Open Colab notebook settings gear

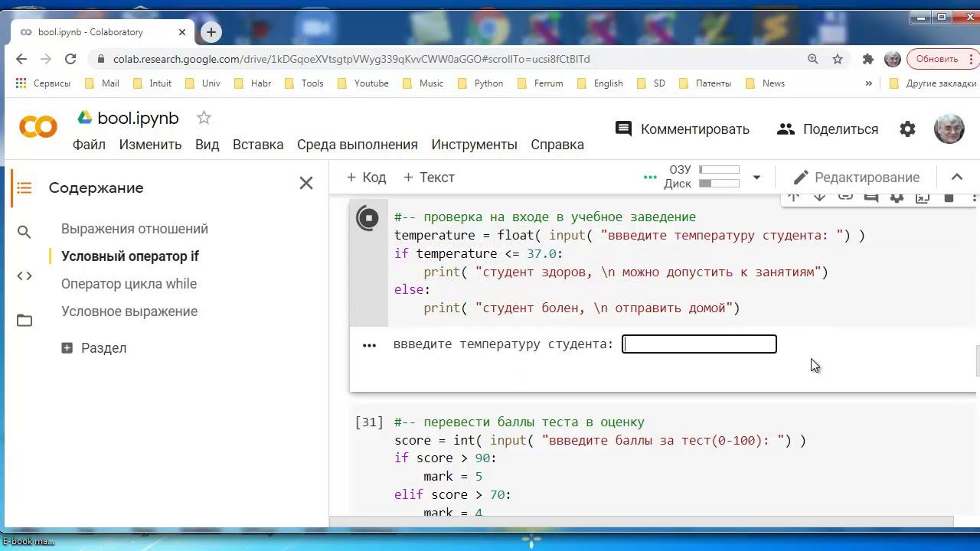pyautogui.click(x=907, y=129)
